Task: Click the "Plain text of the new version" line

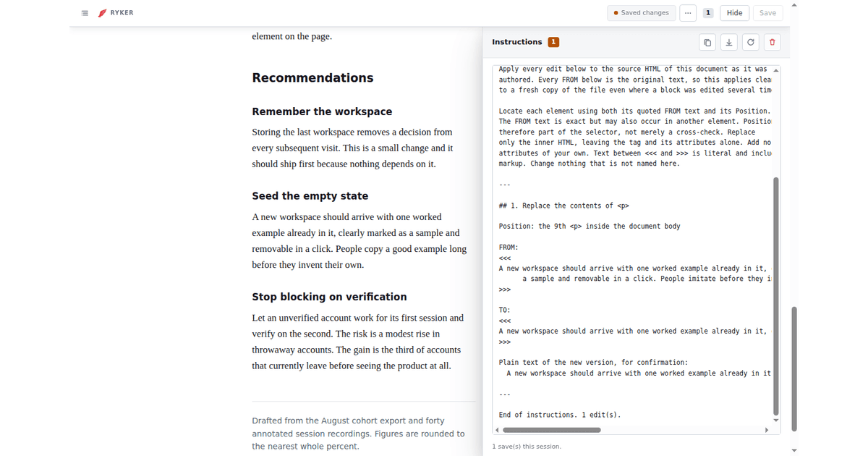Action: click(x=593, y=363)
